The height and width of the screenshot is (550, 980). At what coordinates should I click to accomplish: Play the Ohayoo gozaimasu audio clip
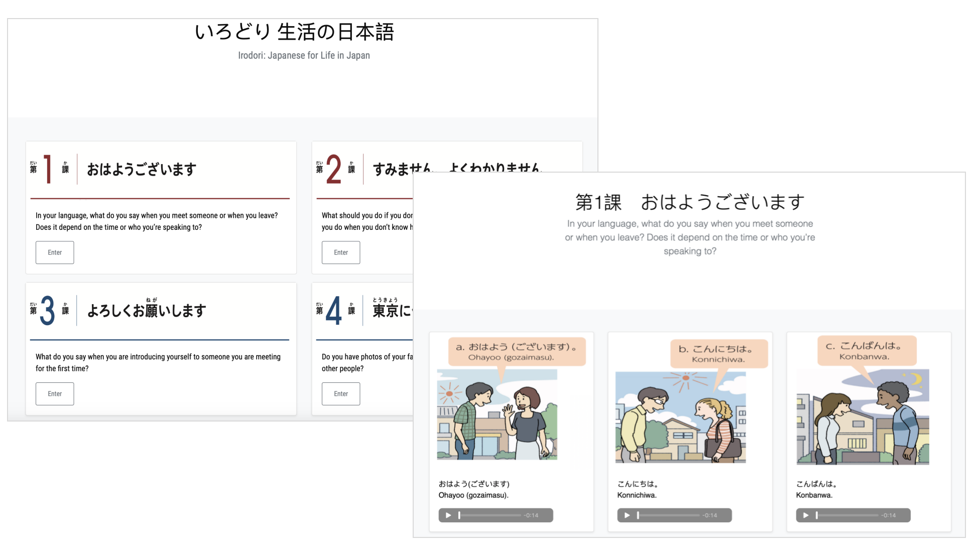coord(448,515)
